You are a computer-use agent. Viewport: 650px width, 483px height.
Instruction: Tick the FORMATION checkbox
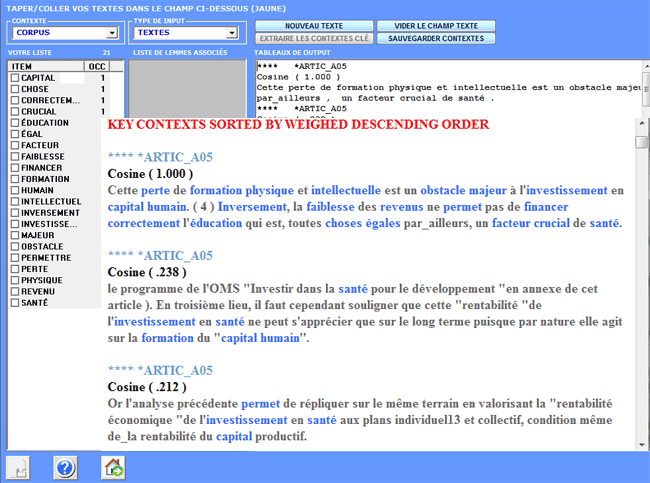point(15,179)
